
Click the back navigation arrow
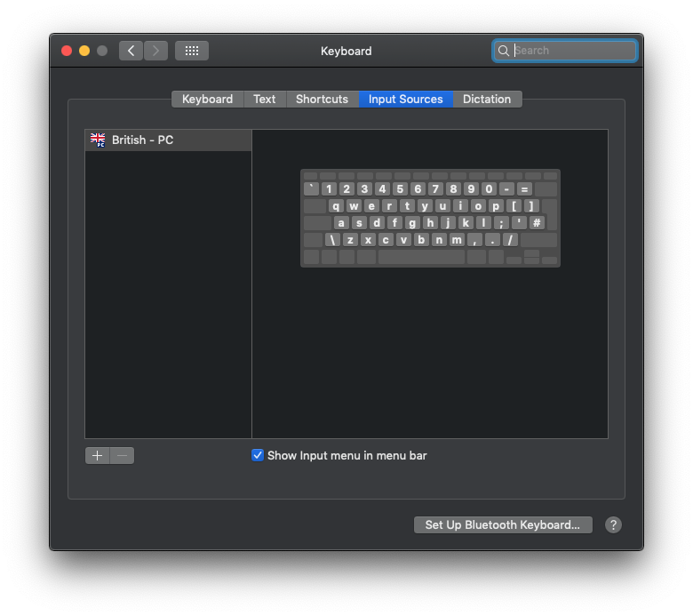(x=131, y=51)
